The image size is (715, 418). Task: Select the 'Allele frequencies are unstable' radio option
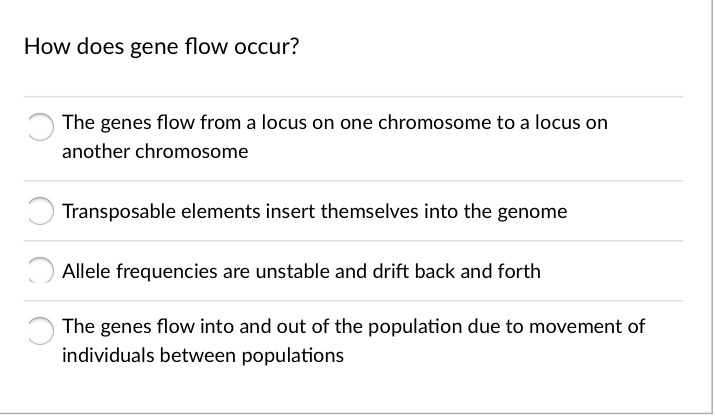tap(39, 271)
